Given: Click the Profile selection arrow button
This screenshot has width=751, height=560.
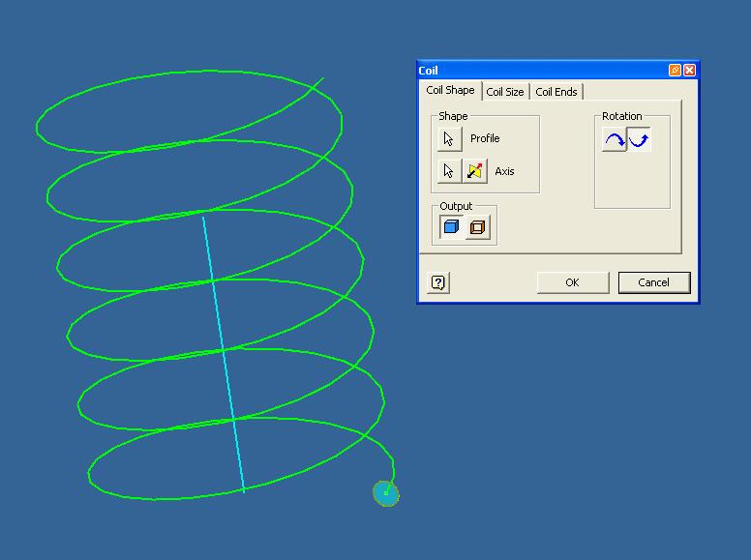Looking at the screenshot, I should 449,139.
